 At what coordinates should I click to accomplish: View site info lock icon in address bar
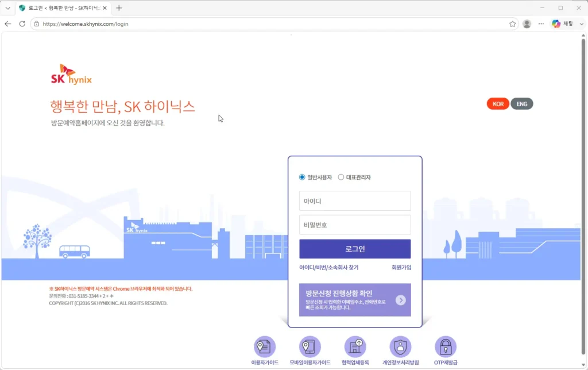36,24
